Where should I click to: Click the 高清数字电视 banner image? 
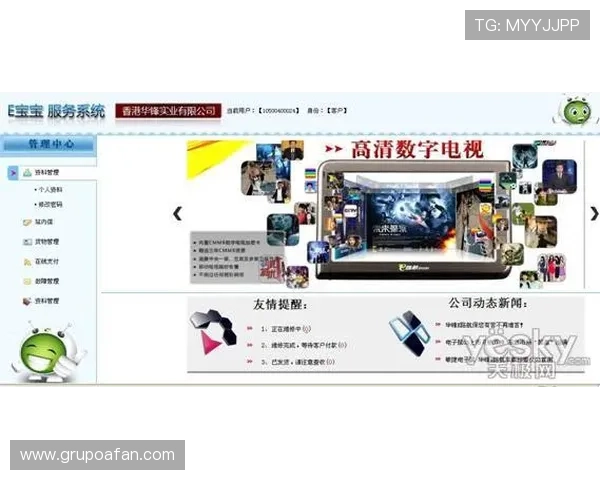[385, 214]
